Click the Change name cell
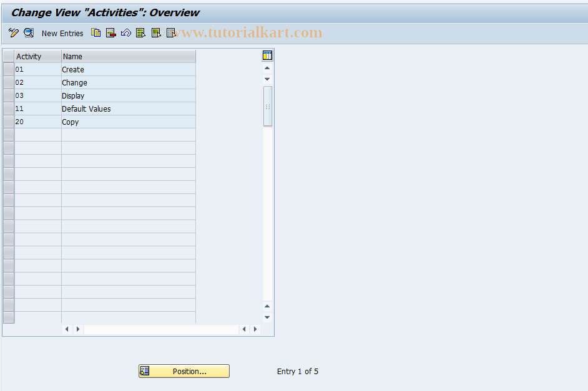The height and width of the screenshot is (391, 588). 129,82
